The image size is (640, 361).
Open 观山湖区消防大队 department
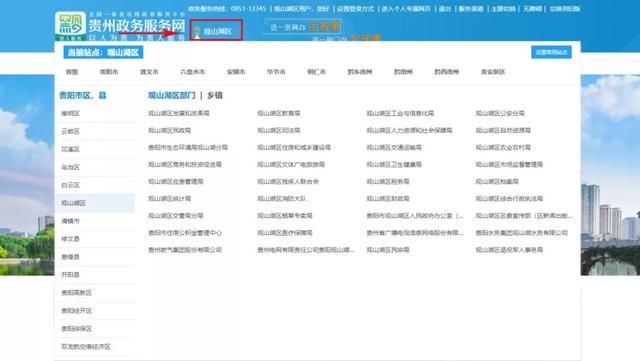(282, 199)
